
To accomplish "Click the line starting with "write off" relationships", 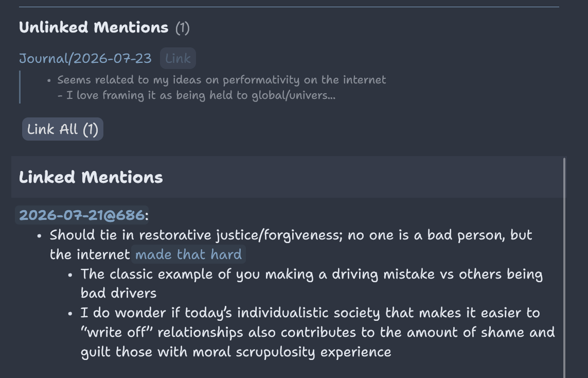I will tap(317, 333).
